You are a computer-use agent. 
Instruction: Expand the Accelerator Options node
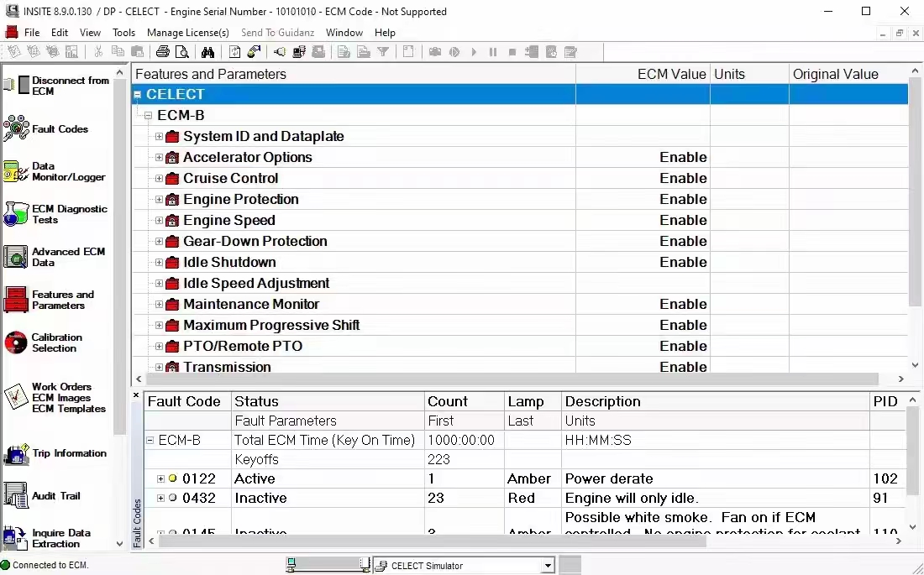[x=159, y=157]
